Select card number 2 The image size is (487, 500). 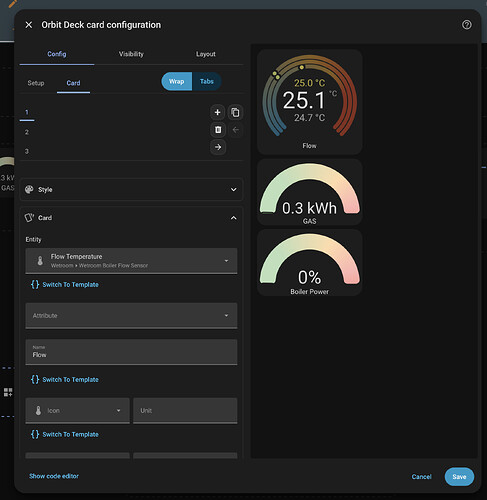(x=27, y=132)
